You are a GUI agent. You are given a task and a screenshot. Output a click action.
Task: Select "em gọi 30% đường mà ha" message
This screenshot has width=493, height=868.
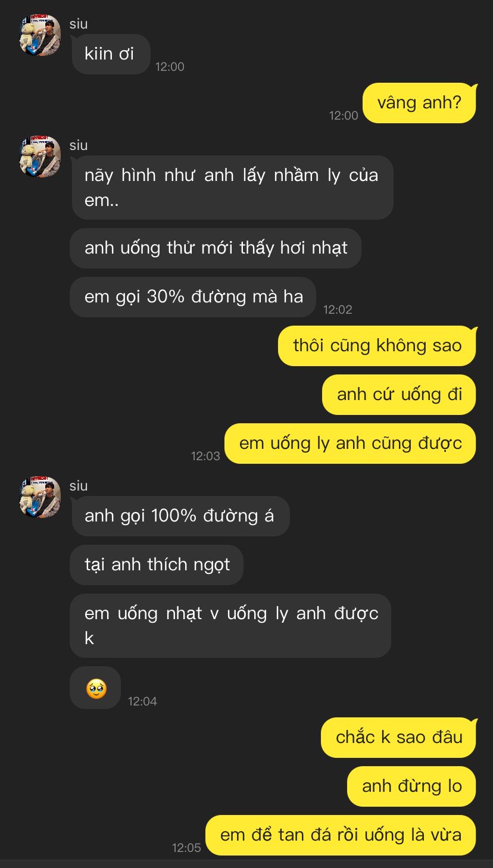pos(193,297)
